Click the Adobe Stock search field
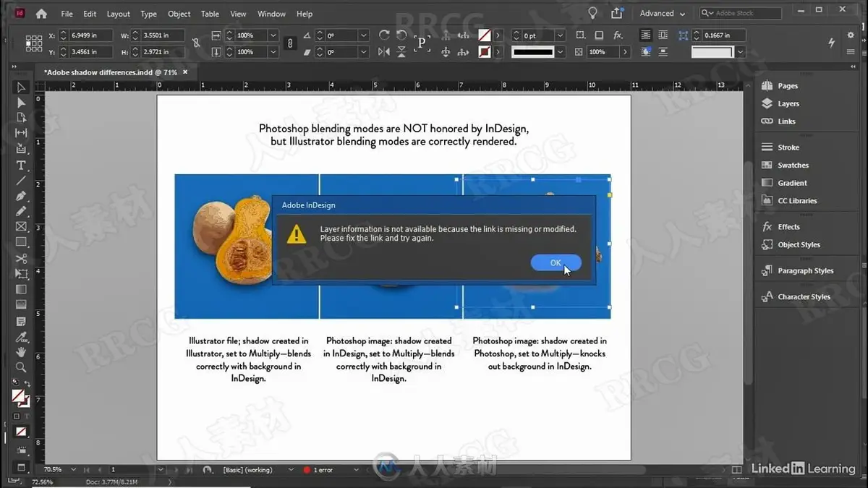The image size is (868, 488). click(741, 13)
